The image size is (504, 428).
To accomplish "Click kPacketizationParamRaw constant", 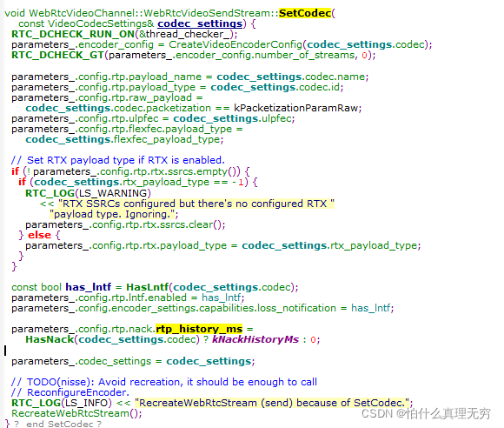I will click(x=295, y=108).
